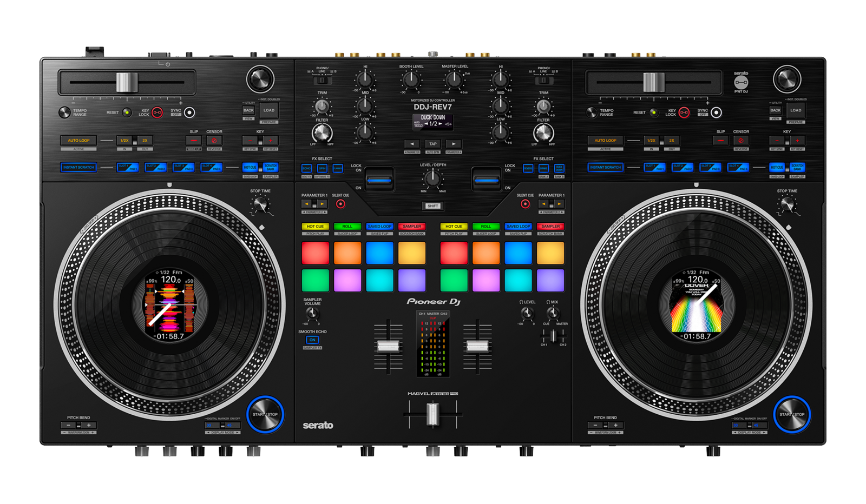Hit the left deck Censor button

(214, 141)
